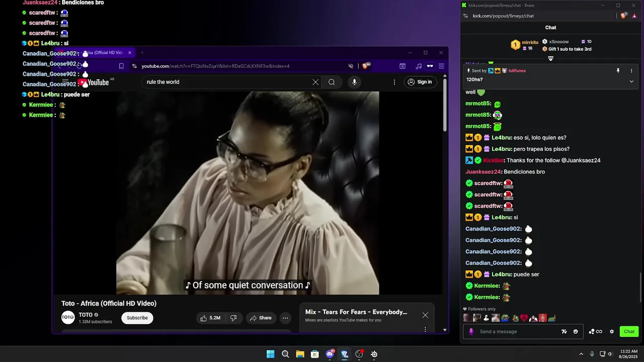Image resolution: width=644 pixels, height=362 pixels.
Task: Open more actions menu beside Share
Action: click(x=285, y=318)
